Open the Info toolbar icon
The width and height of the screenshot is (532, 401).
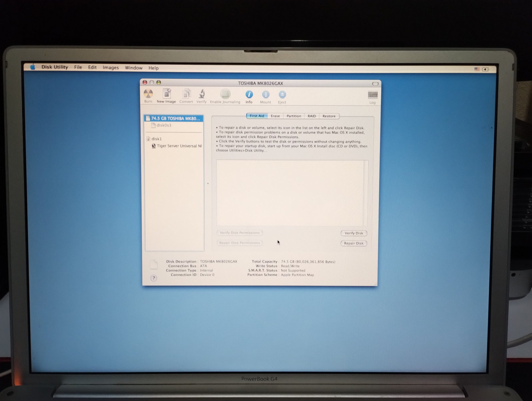click(x=249, y=95)
